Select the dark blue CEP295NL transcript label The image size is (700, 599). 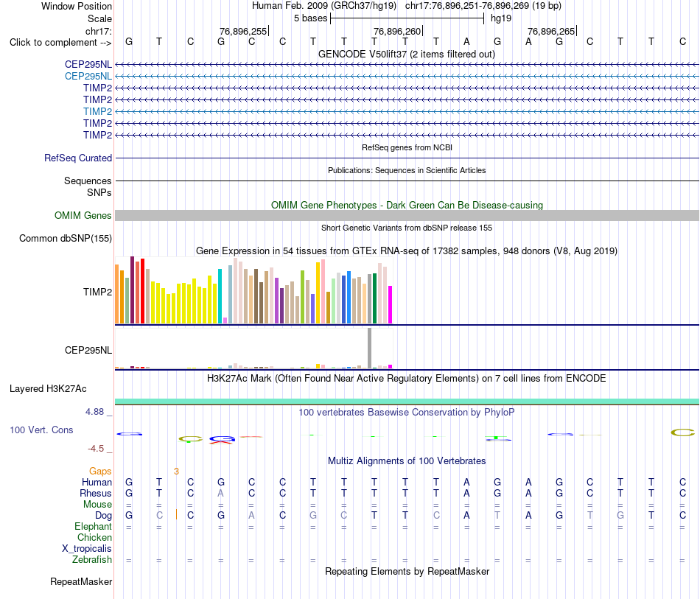88,64
